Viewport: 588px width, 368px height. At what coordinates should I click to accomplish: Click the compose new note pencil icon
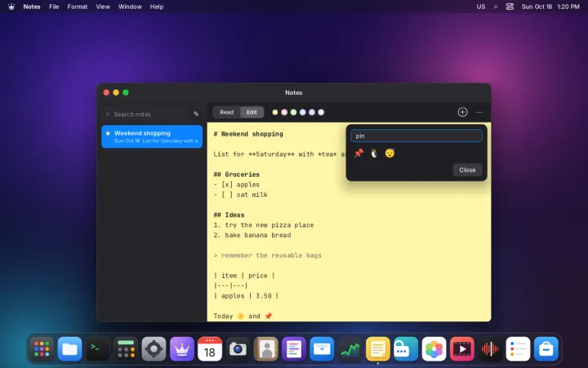tap(196, 114)
